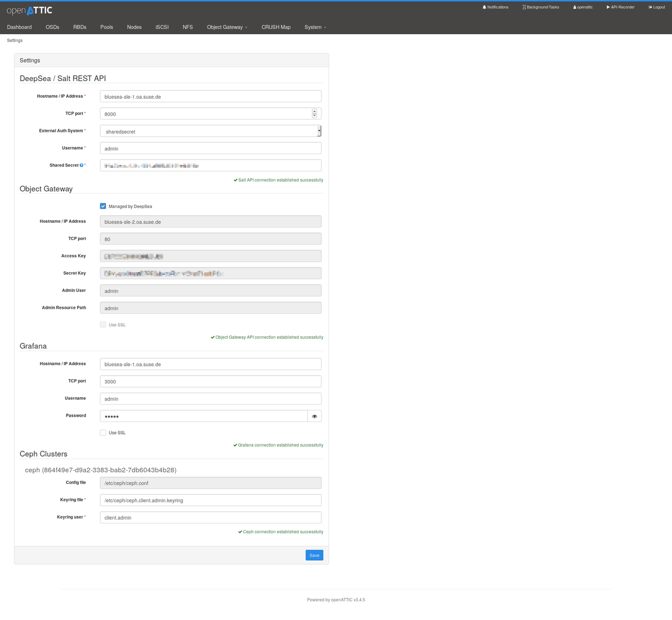Click 'Object Gateway API connection established successfully' text

coord(267,337)
